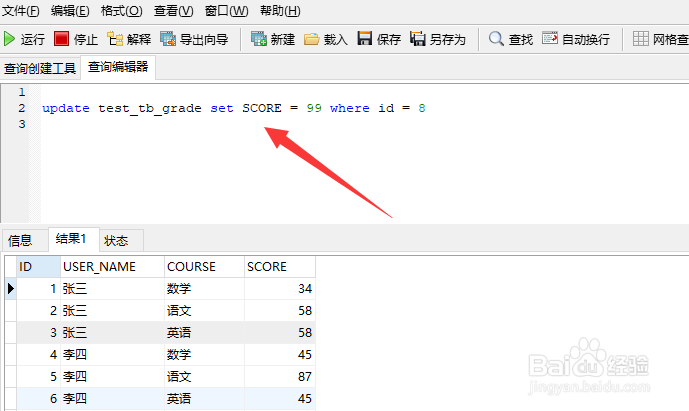Place cursor in the update SQL statement line

click(x=234, y=108)
